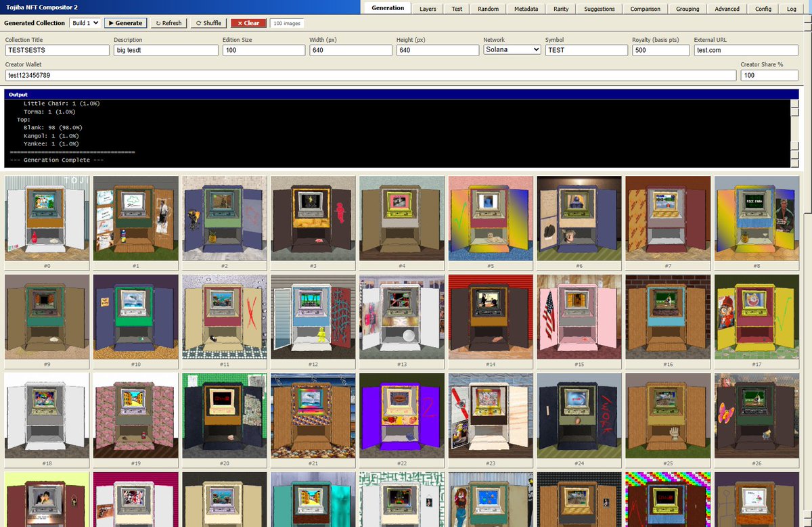Select thumbnail #5
Image resolution: width=812 pixels, height=527 pixels.
491,223
